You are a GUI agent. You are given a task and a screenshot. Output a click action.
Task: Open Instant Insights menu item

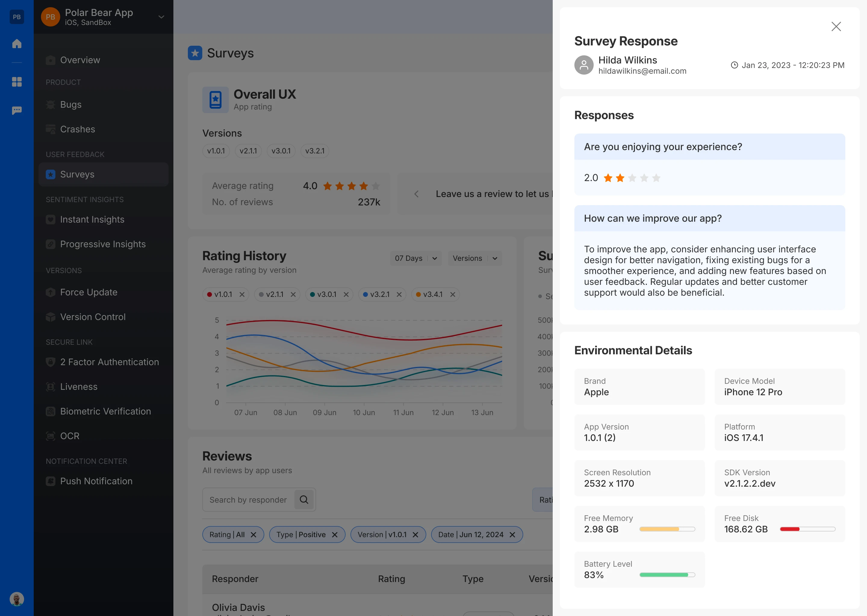tap(92, 219)
